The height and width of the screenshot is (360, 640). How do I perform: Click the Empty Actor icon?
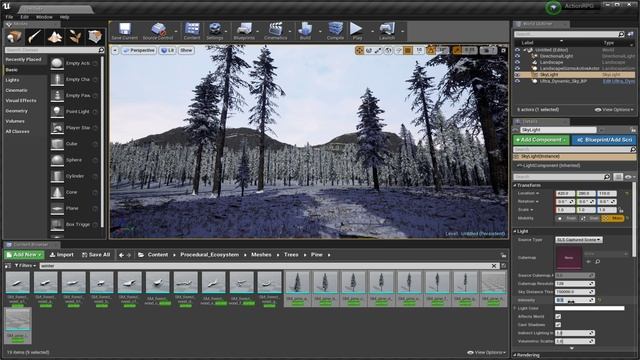click(57, 63)
